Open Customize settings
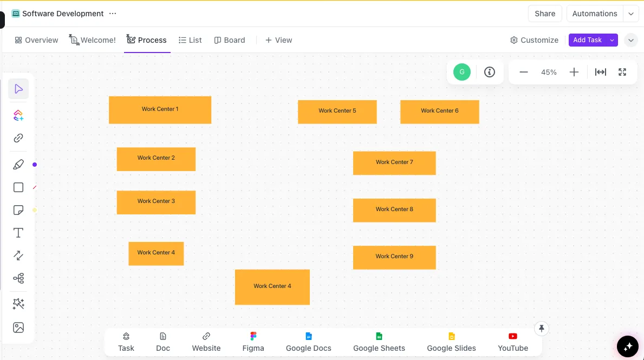Image resolution: width=644 pixels, height=360 pixels. (x=534, y=40)
